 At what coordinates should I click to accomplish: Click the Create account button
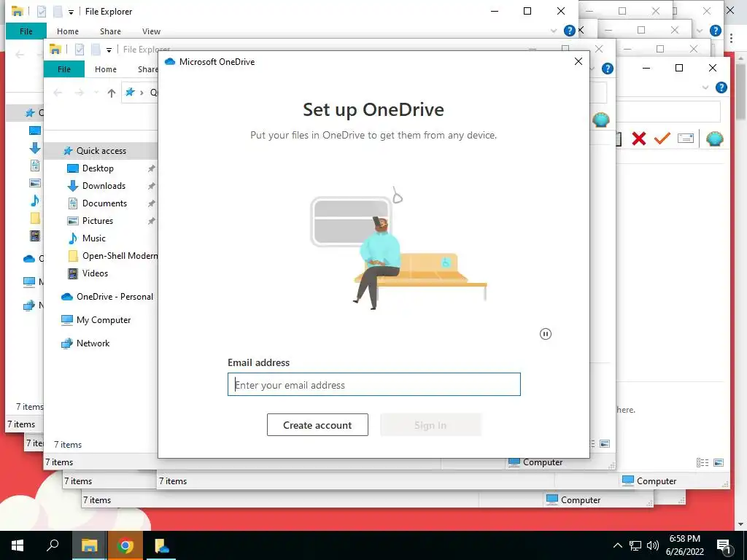tap(317, 425)
